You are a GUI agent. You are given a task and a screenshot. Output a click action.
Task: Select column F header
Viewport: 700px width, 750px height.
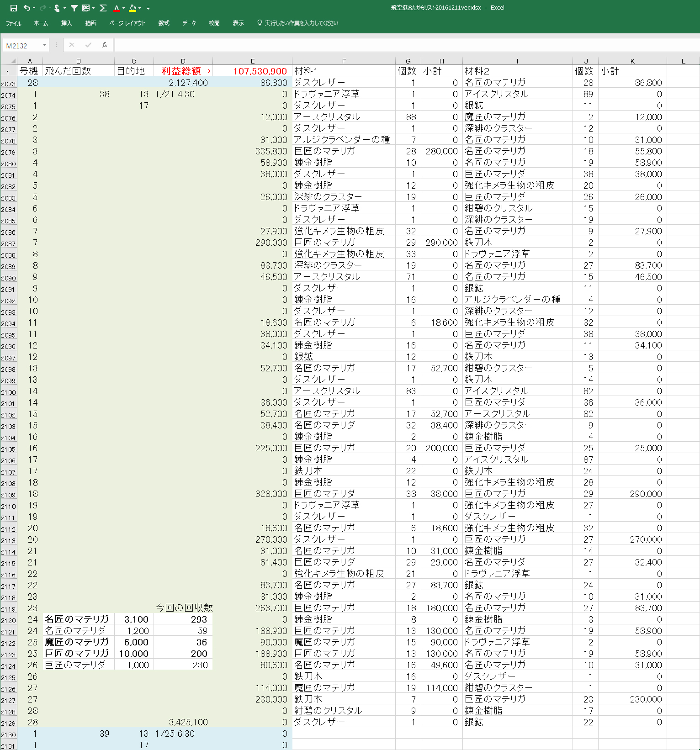(344, 61)
